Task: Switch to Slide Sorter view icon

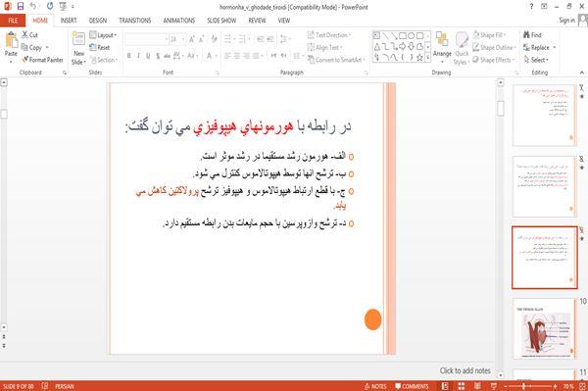Action: pos(461,386)
